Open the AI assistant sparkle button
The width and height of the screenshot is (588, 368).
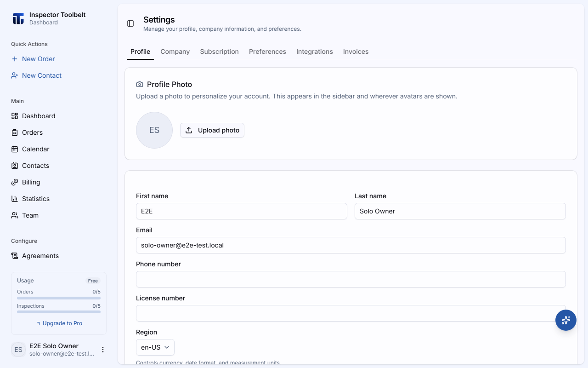tap(566, 320)
